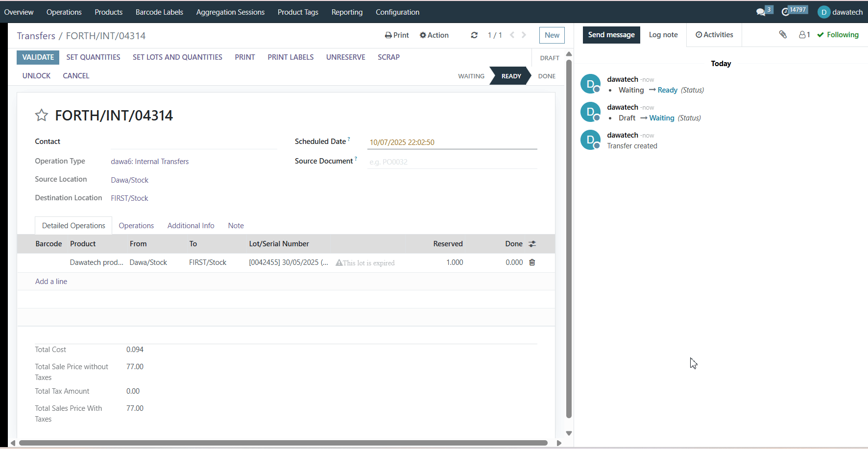Edit the Scheduled Date field
Viewport: 868px width, 449px height.
pos(452,142)
